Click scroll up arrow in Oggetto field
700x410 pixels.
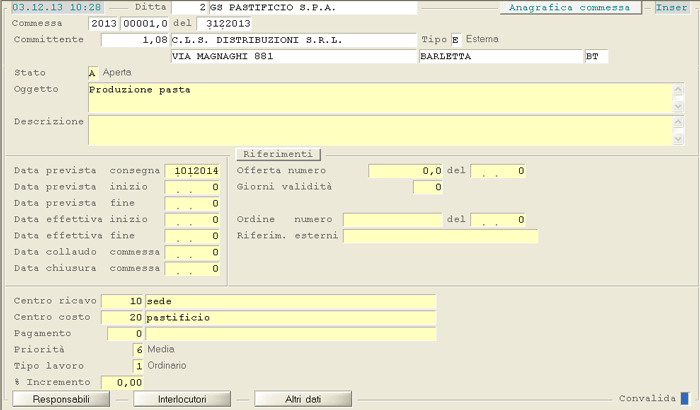click(x=678, y=89)
